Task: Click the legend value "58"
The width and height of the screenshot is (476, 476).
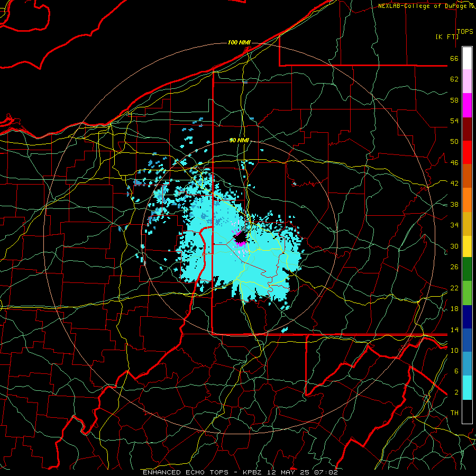Action: tap(454, 100)
